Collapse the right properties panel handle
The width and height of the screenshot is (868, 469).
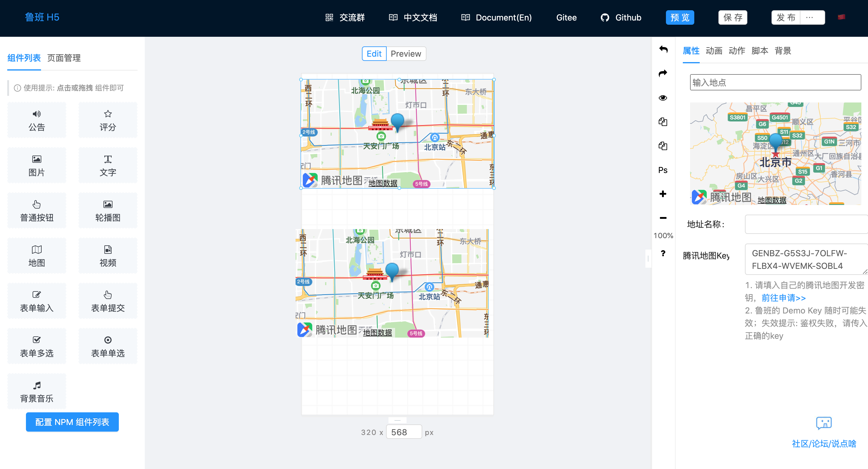point(648,259)
